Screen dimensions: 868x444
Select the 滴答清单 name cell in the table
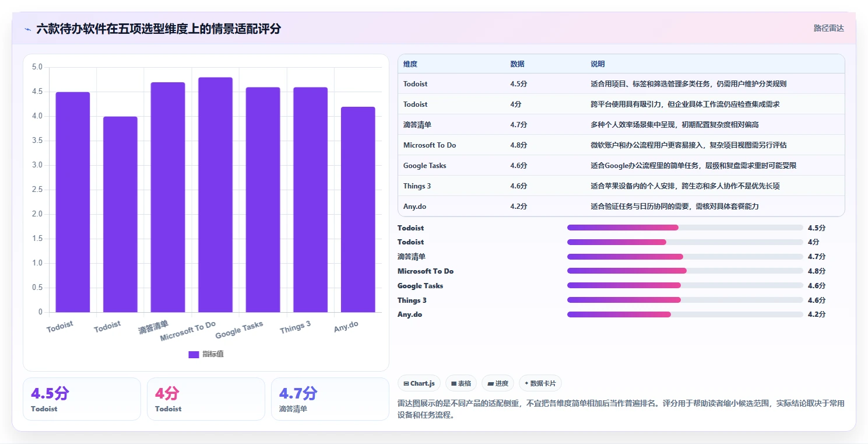[x=417, y=125]
